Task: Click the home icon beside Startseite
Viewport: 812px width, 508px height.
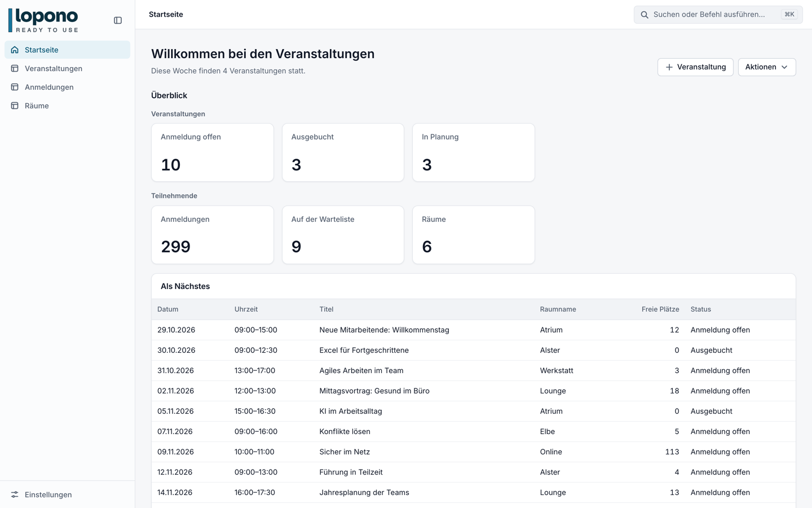Action: [15, 50]
